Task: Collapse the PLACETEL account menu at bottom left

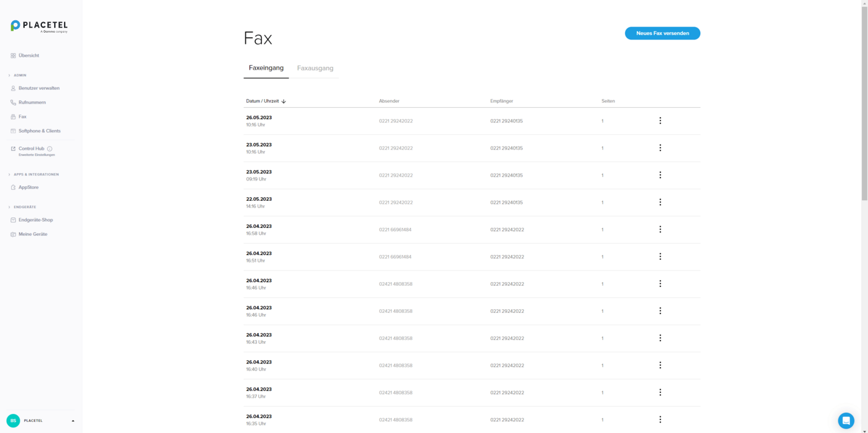Action: pos(72,421)
